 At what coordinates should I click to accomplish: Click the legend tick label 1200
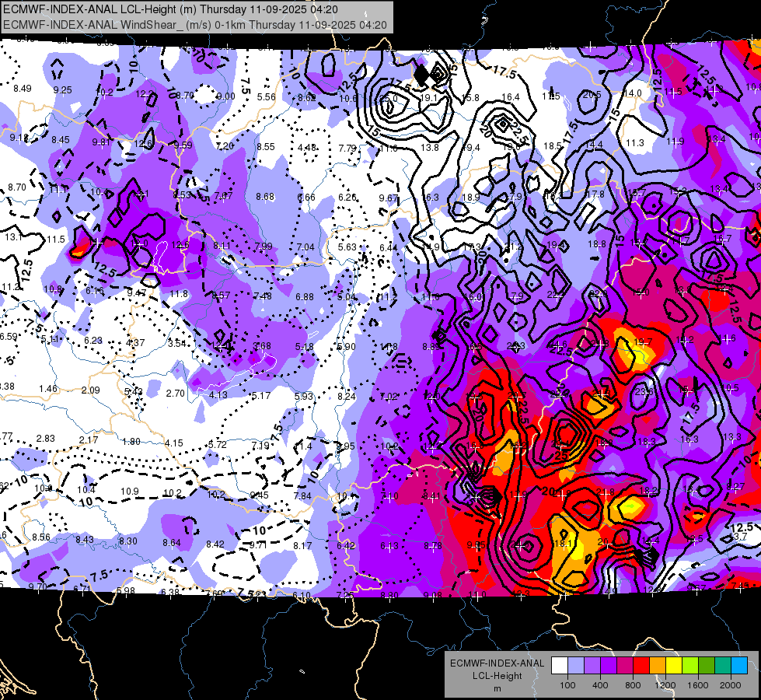tap(665, 685)
